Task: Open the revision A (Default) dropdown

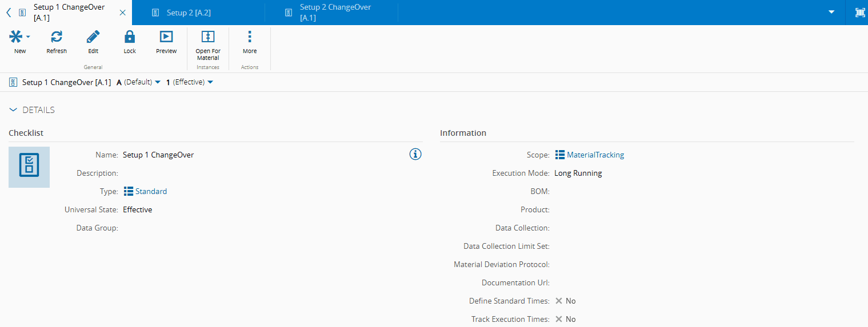Action: pos(158,82)
